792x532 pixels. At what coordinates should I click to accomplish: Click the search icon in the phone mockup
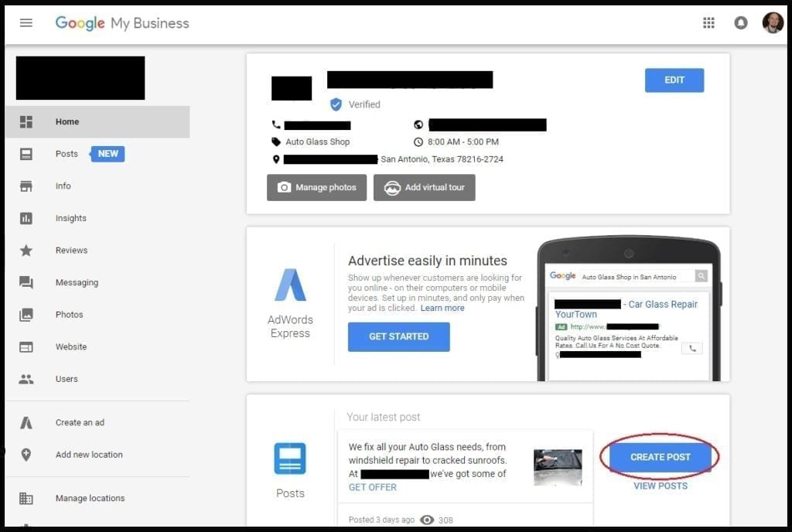point(701,276)
